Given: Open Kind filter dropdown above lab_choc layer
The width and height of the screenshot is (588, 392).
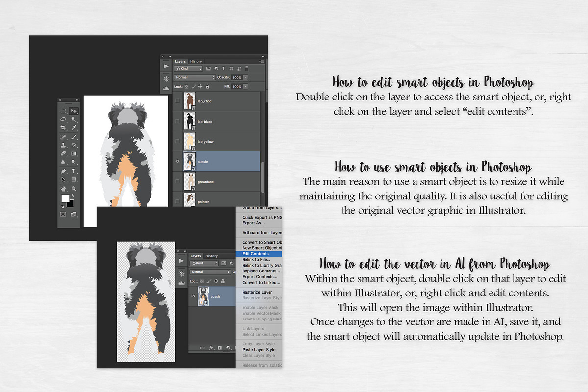Looking at the screenshot, I should pyautogui.click(x=189, y=69).
